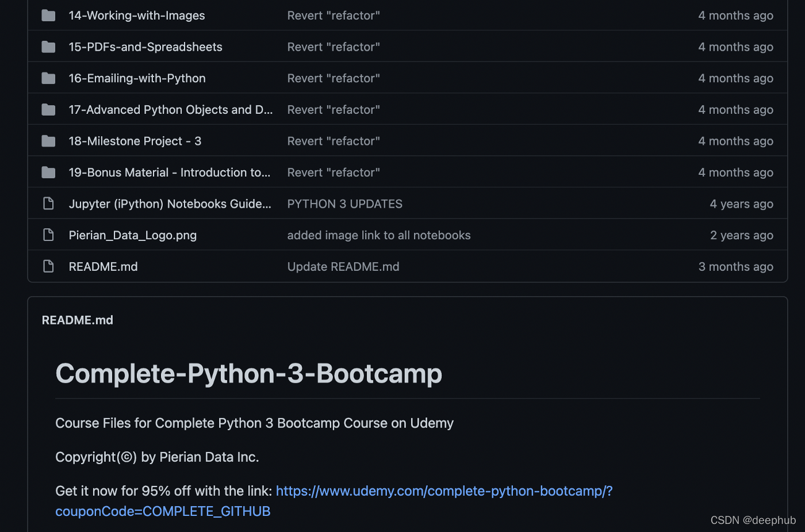This screenshot has height=532, width=805.
Task: View Revert "refactor" commit for 18-Milestone Project
Action: (333, 141)
